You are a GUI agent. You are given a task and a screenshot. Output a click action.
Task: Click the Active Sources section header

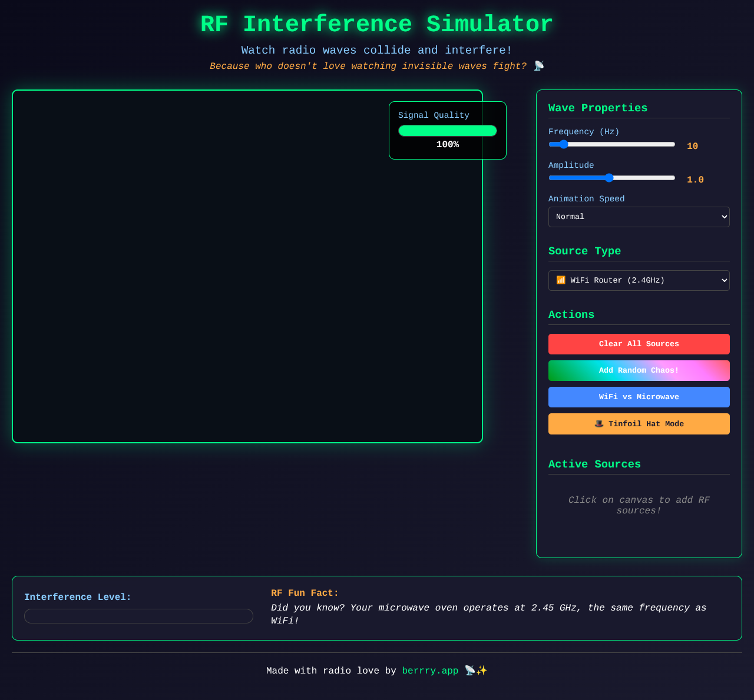594,464
